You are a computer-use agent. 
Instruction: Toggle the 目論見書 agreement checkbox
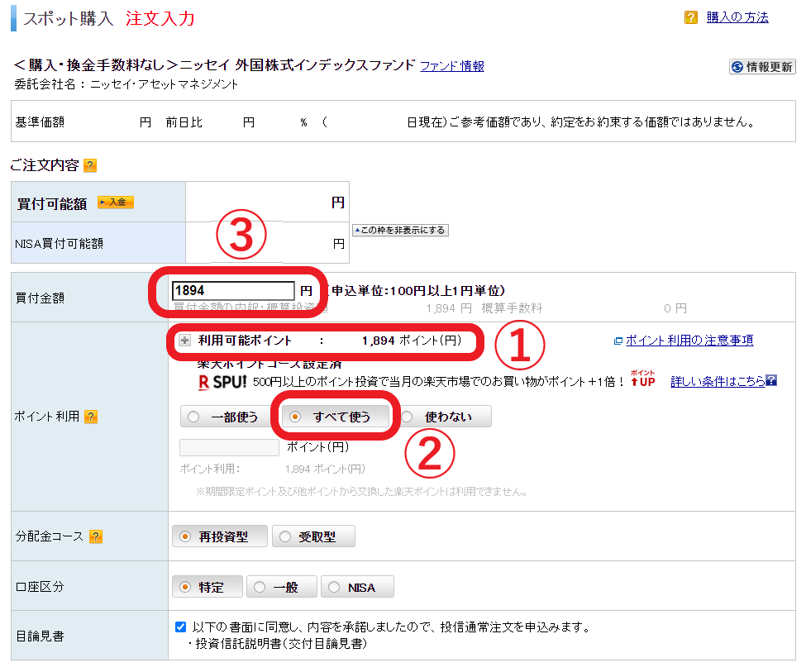180,627
